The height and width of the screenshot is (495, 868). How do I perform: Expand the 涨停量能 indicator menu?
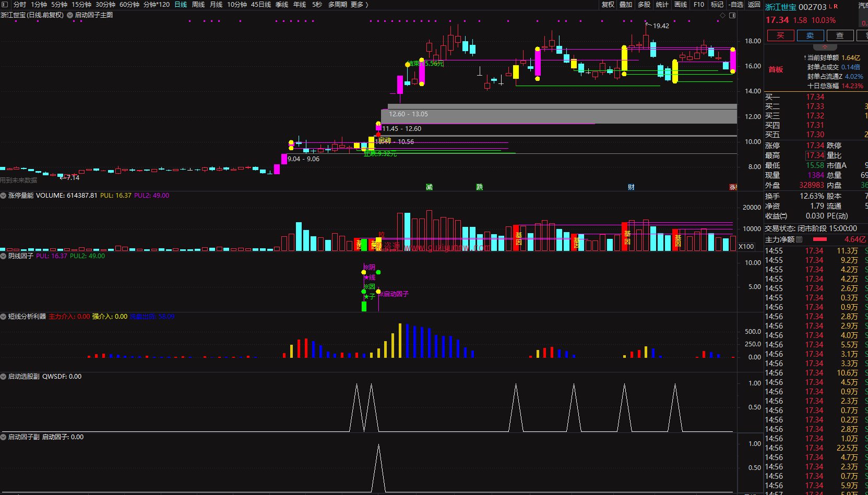[4, 196]
